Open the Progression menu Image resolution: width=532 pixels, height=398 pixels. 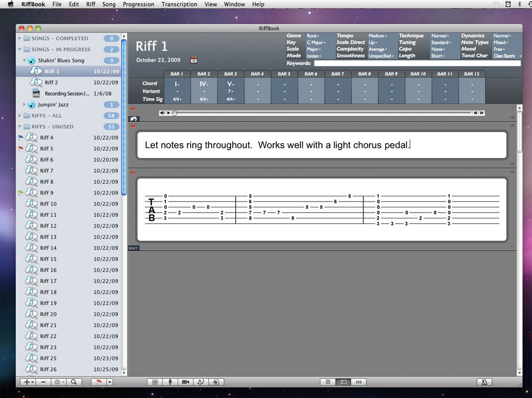click(139, 4)
